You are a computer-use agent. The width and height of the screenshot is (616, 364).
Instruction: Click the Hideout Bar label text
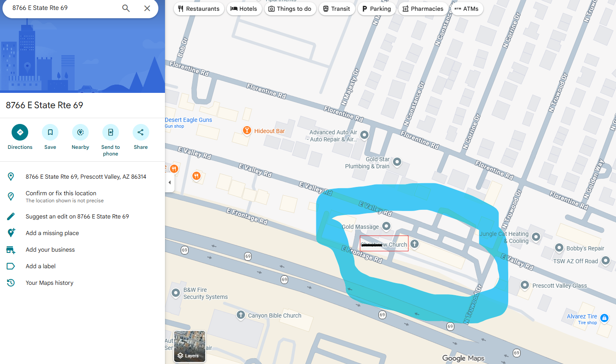click(269, 131)
